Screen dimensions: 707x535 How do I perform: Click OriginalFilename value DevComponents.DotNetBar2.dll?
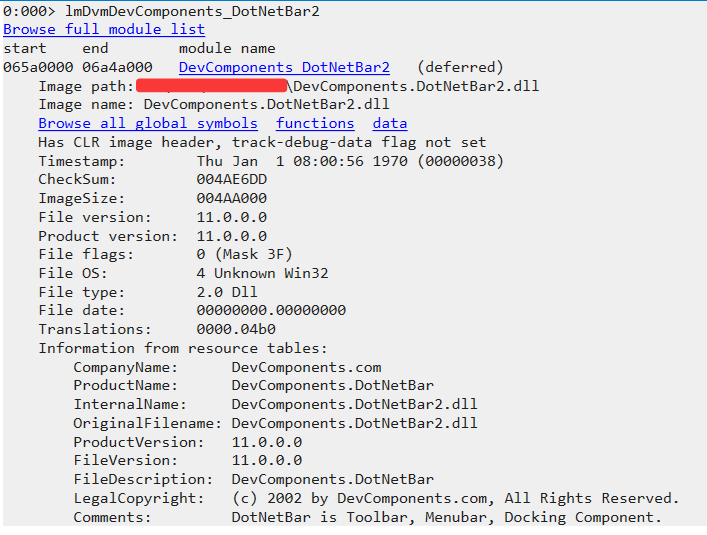pos(354,423)
